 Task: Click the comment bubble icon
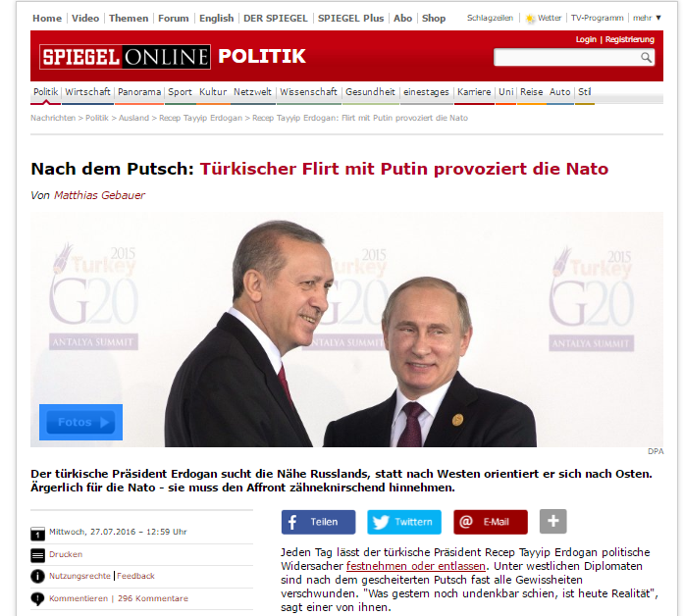(38, 599)
